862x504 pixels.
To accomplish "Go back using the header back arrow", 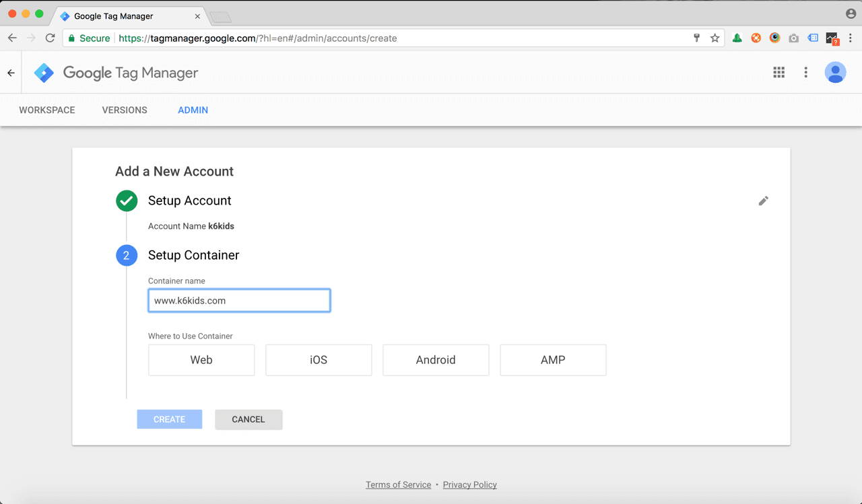I will [x=11, y=73].
